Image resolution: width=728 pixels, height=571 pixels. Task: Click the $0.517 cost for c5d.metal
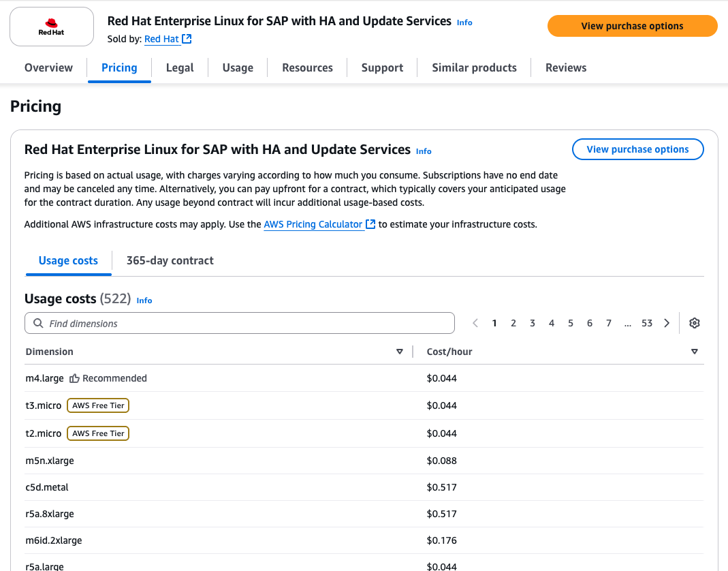click(x=441, y=487)
